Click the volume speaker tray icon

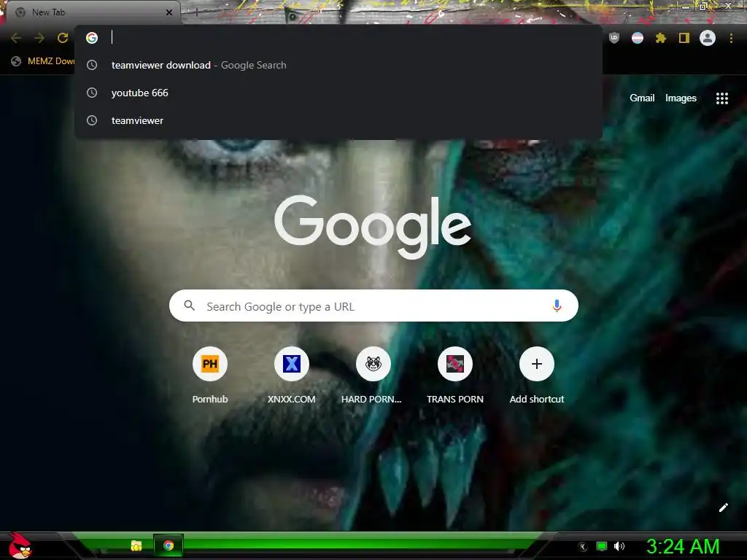tap(619, 546)
